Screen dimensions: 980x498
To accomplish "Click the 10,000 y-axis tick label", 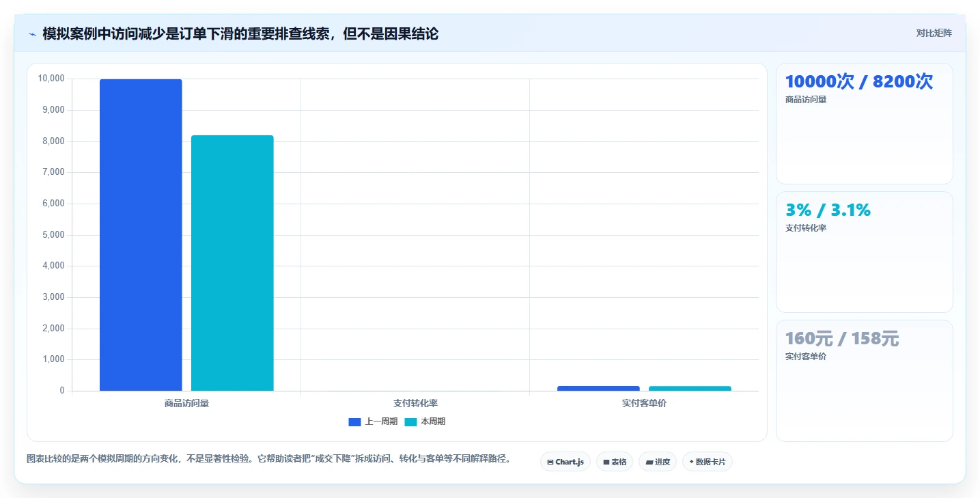I will coord(51,79).
